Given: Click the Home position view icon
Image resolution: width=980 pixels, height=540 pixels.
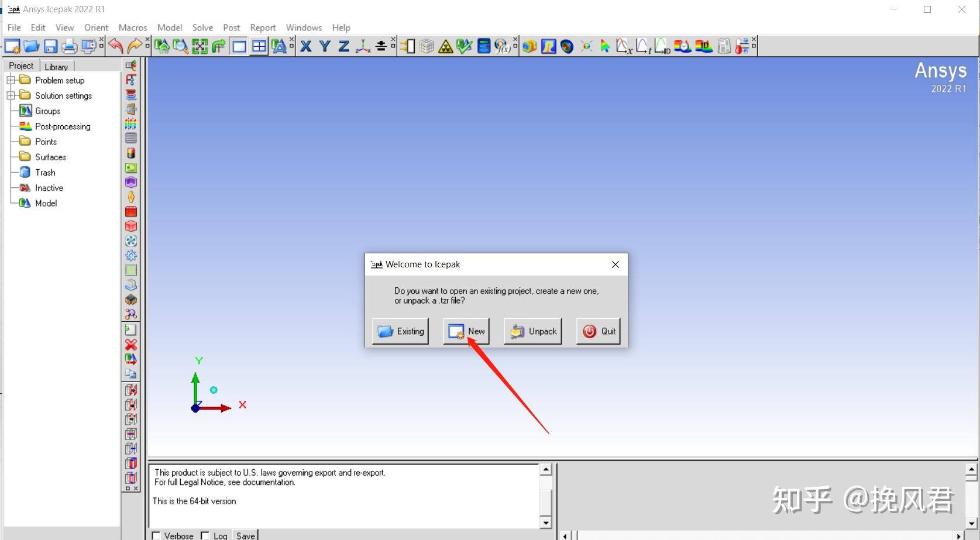Looking at the screenshot, I should (x=162, y=46).
